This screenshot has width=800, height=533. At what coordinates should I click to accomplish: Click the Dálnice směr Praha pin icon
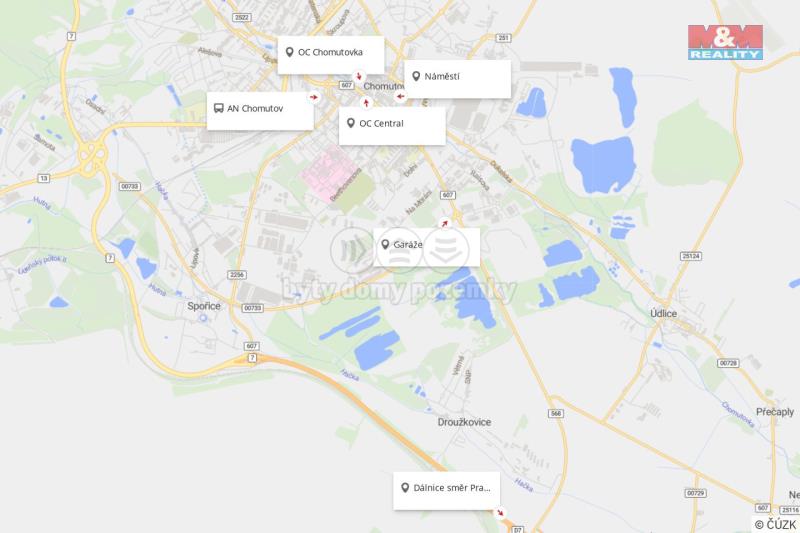coord(405,488)
